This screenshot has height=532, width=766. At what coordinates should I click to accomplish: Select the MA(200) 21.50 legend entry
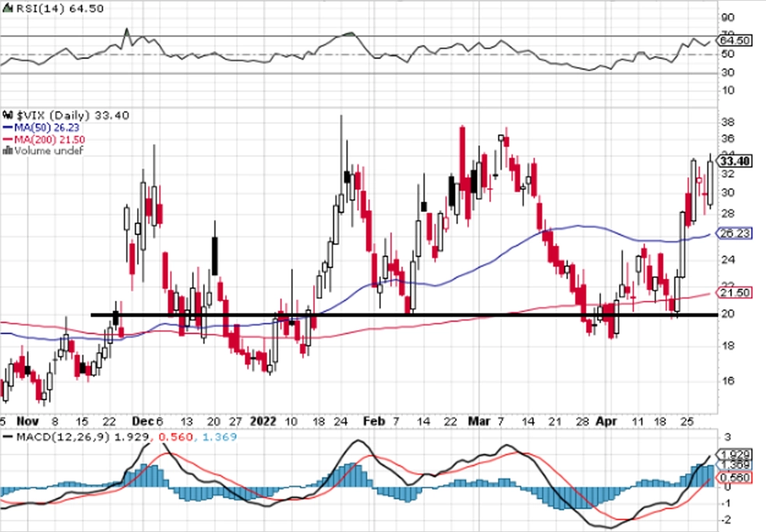point(44,139)
